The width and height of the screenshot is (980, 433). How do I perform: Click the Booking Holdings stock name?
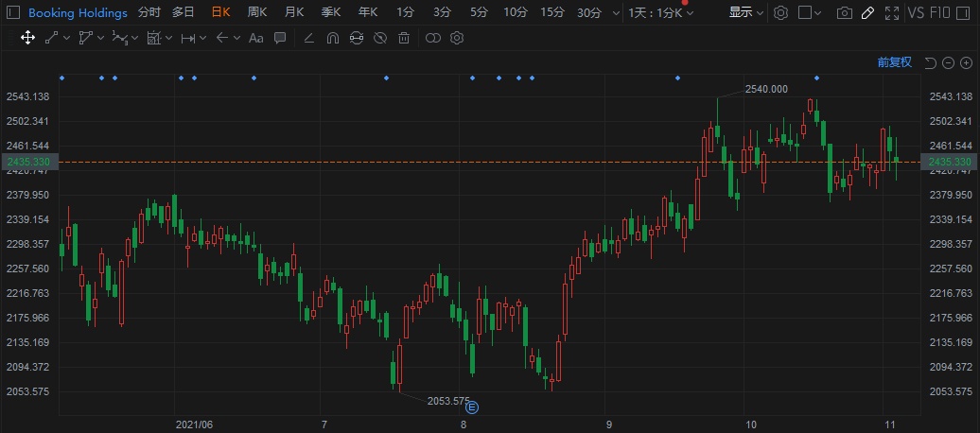pos(78,12)
